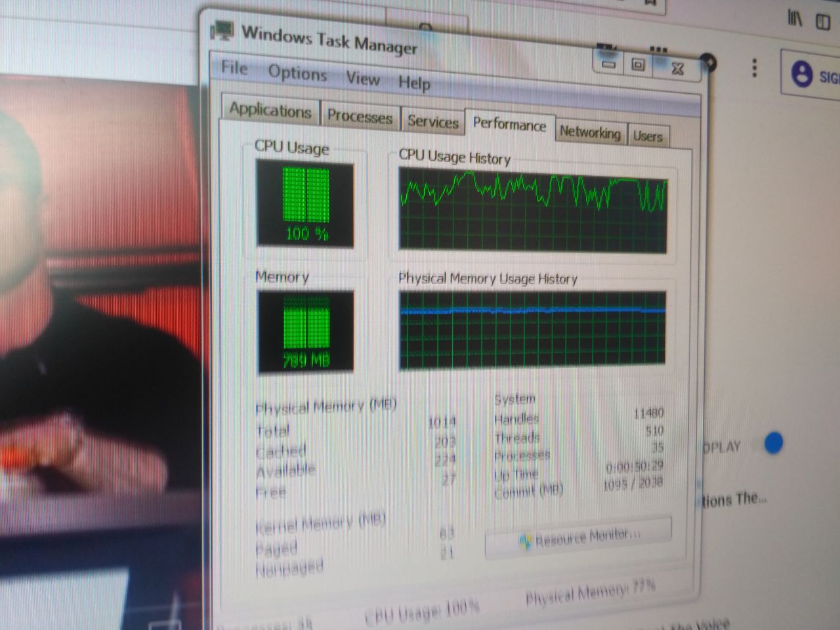Switch to the Networking tab

[590, 133]
